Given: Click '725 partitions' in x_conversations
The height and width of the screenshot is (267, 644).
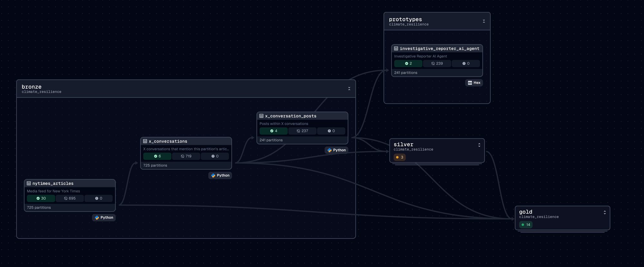Looking at the screenshot, I should pyautogui.click(x=155, y=165).
